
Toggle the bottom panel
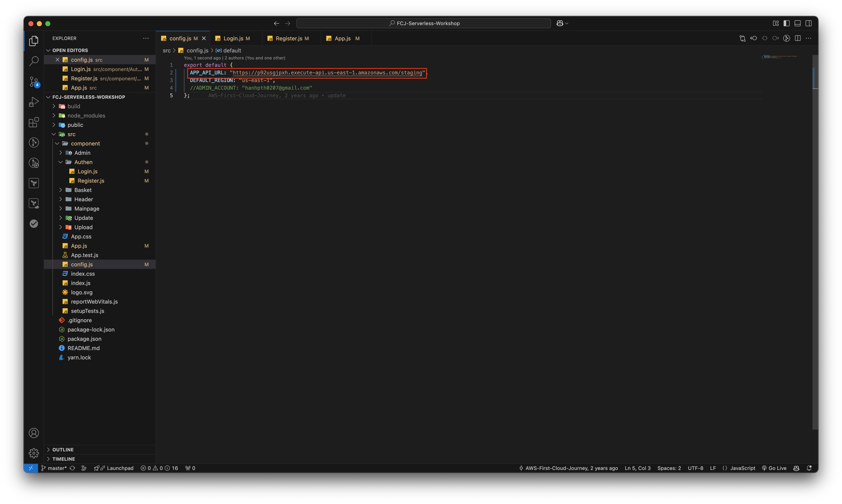pos(798,23)
